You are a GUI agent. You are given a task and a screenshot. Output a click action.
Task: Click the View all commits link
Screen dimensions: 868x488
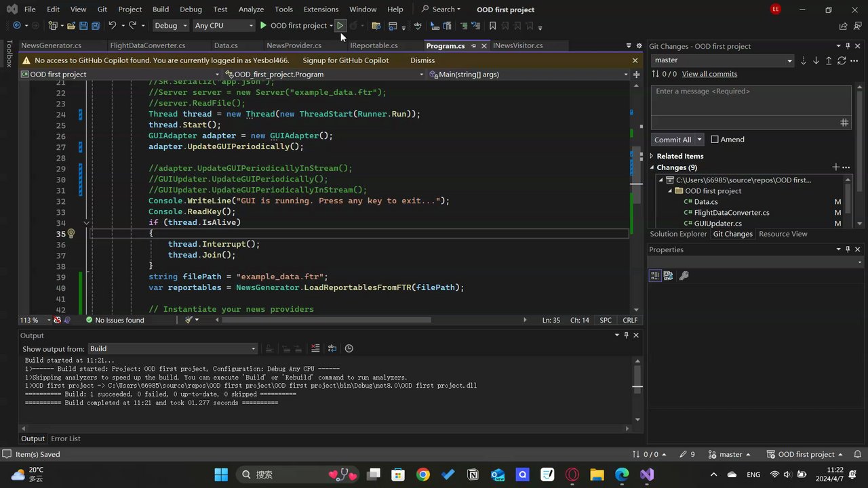[x=709, y=74]
